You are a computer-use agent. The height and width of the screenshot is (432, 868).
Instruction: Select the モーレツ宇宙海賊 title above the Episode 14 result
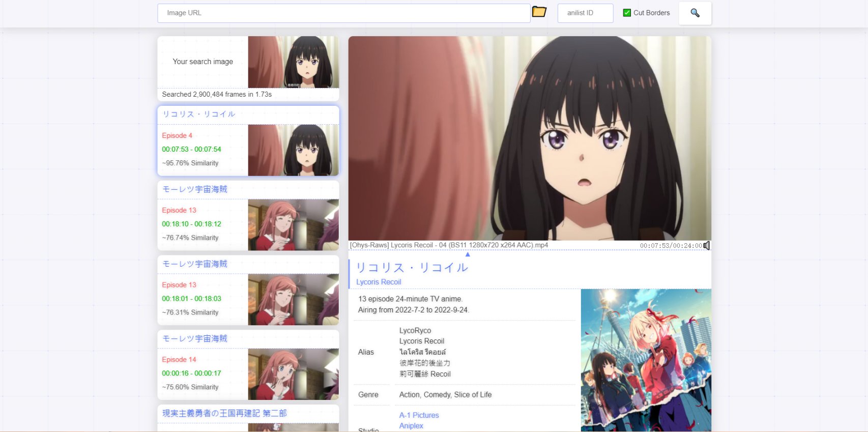coord(195,338)
